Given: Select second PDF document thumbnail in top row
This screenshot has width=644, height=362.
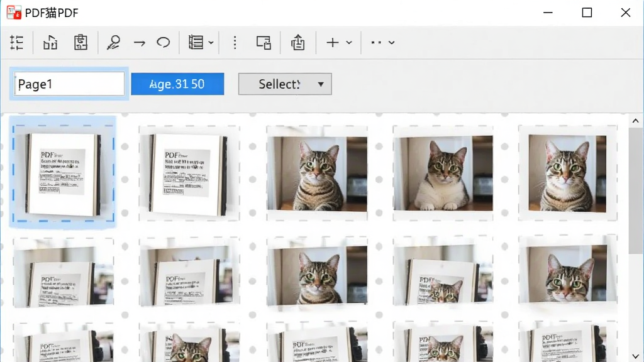Looking at the screenshot, I should coord(189,173).
